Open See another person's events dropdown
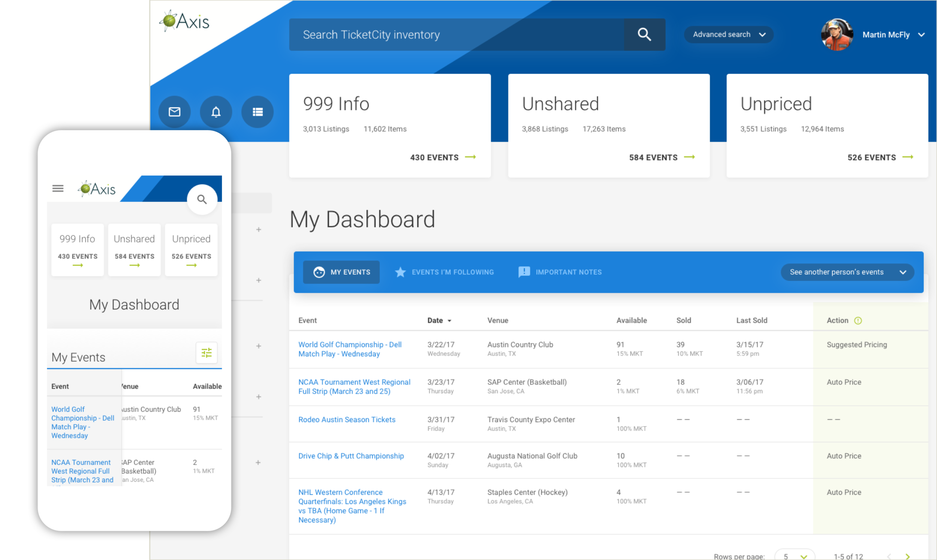 (x=847, y=272)
